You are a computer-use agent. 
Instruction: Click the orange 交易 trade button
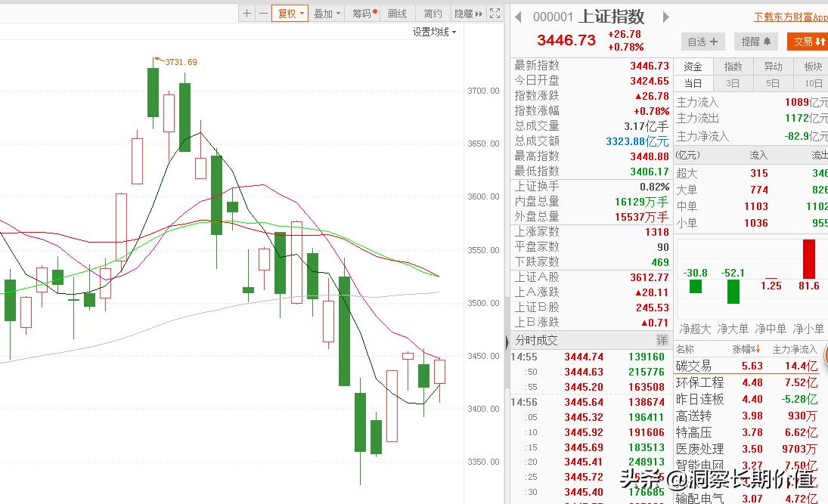[808, 42]
